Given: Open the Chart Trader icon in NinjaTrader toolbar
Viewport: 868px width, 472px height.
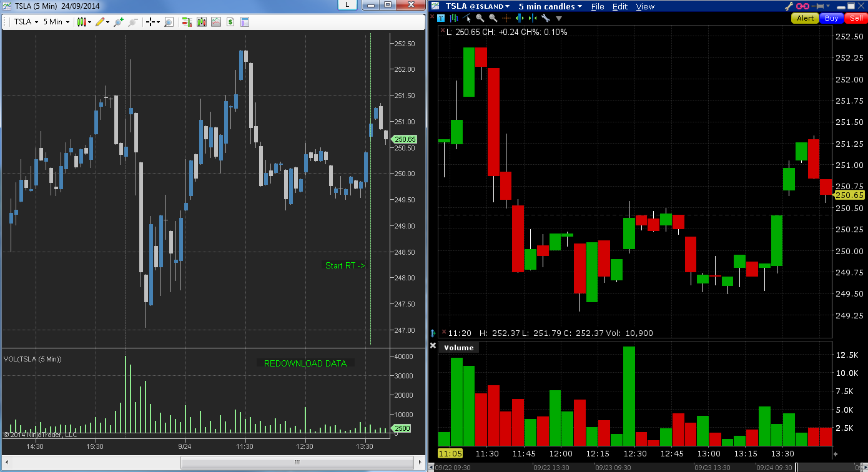Looking at the screenshot, I should pos(186,22).
